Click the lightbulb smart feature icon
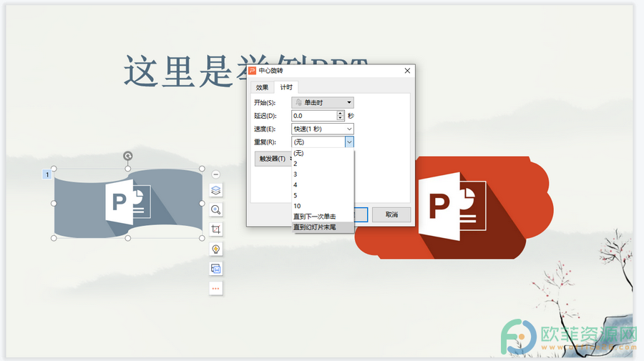This screenshot has width=644, height=361. click(x=215, y=249)
